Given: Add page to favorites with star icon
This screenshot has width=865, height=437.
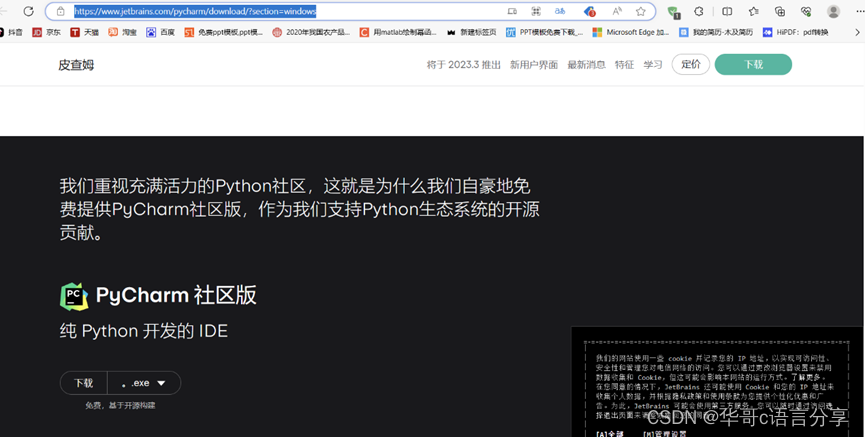Looking at the screenshot, I should click(640, 11).
